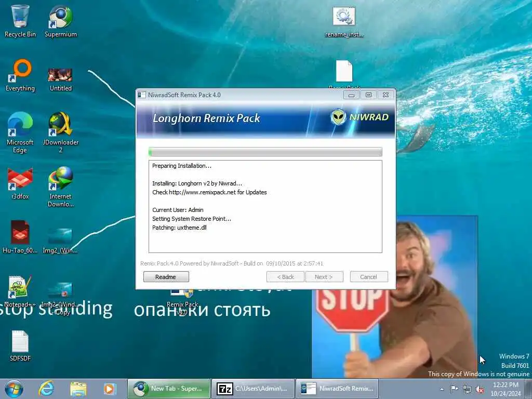Show hidden system tray icons arrow
Screen dimensions: 532x399
tap(442, 390)
